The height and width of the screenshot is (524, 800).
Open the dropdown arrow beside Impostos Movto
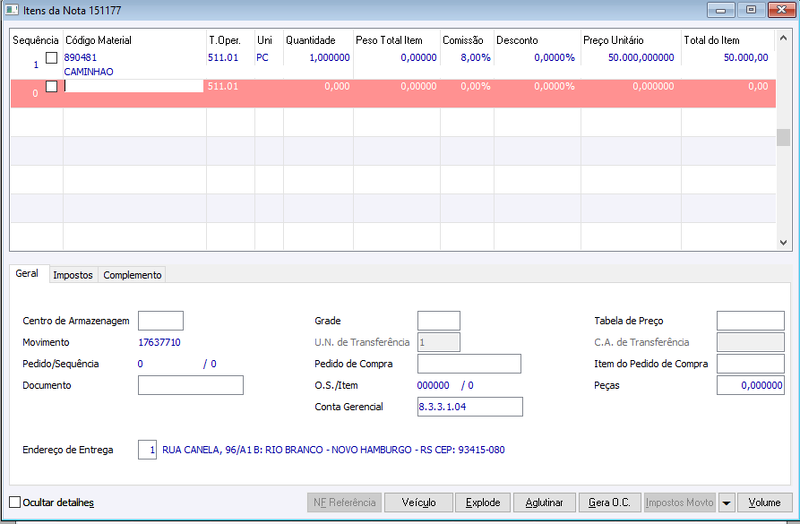(x=726, y=503)
